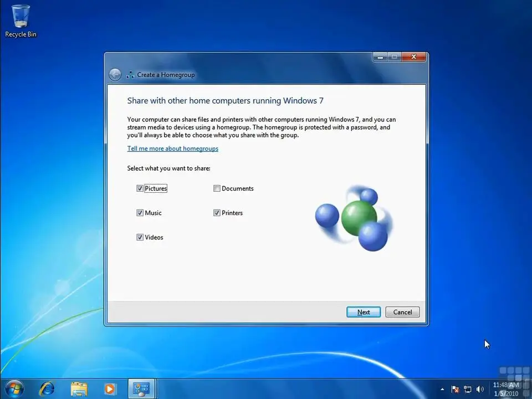Launch Internet Explorer from the taskbar
532x399 pixels.
pyautogui.click(x=47, y=389)
